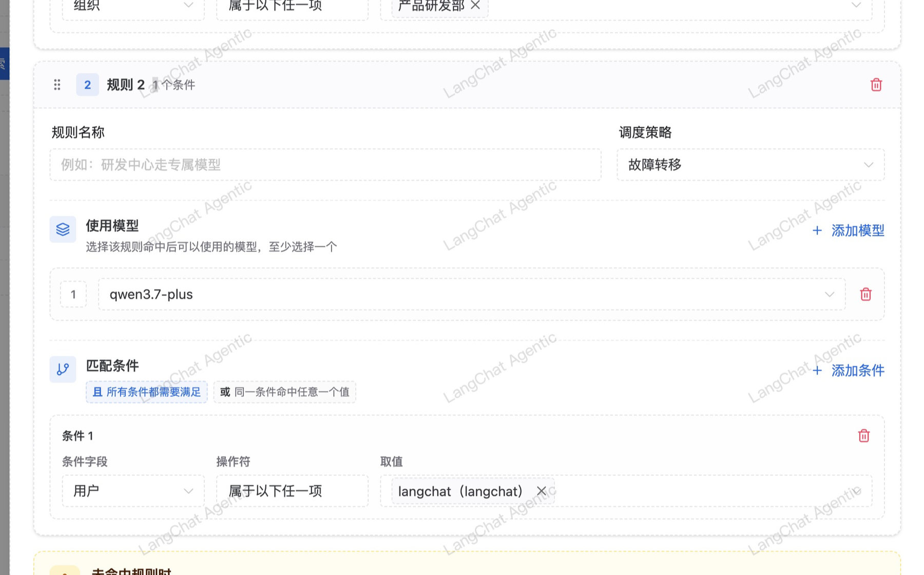The height and width of the screenshot is (575, 924).
Task: Select 或 同一条件命中任意一个值 option
Action: [284, 392]
